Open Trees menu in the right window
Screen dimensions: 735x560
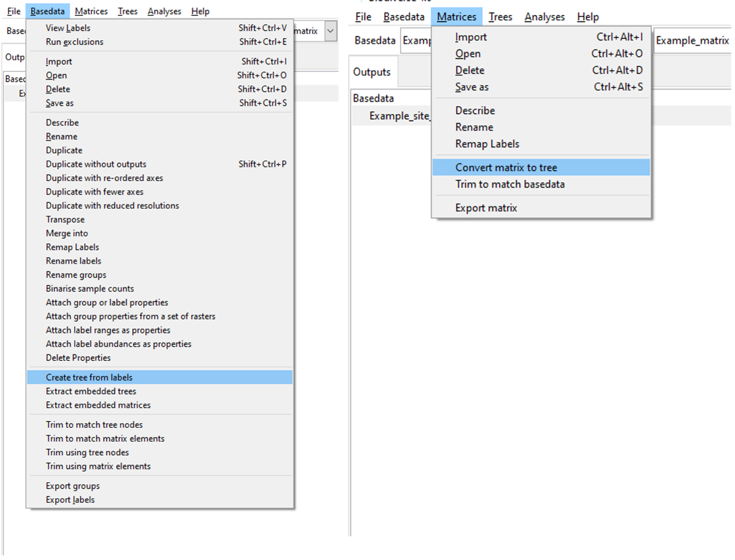[x=500, y=17]
